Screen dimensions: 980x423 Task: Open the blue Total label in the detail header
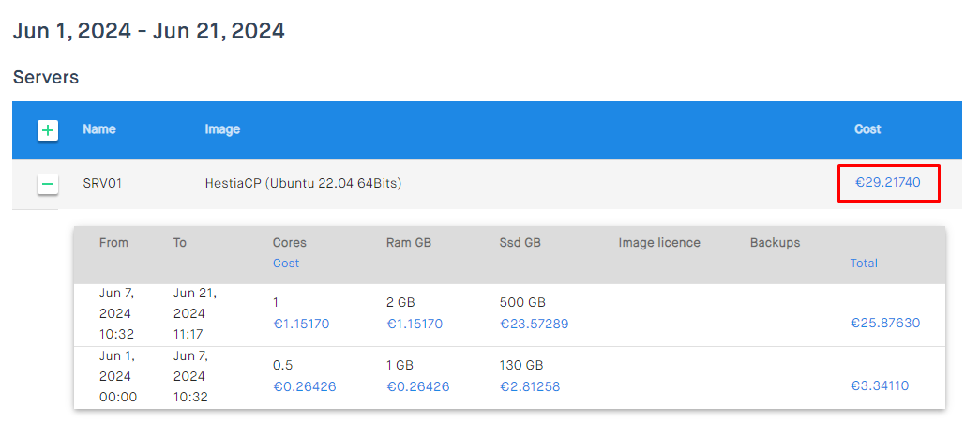point(864,263)
